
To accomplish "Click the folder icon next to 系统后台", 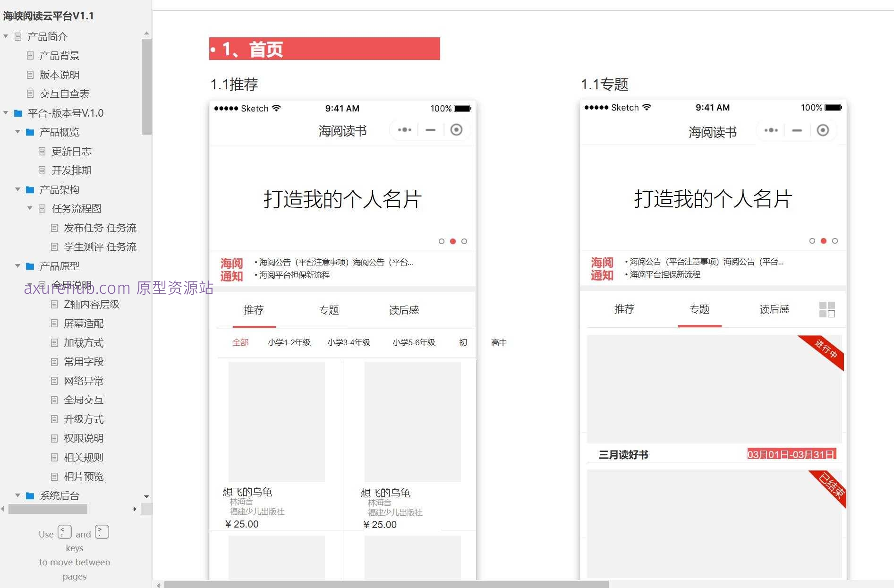I will pyautogui.click(x=30, y=495).
